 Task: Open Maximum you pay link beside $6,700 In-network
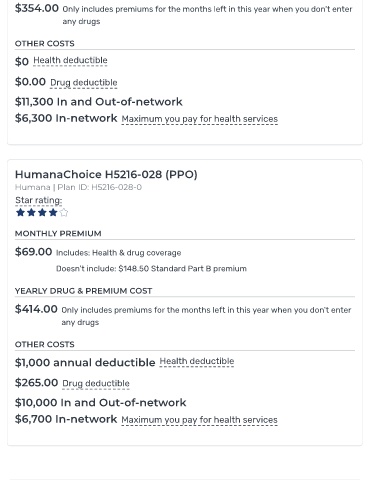199,420
